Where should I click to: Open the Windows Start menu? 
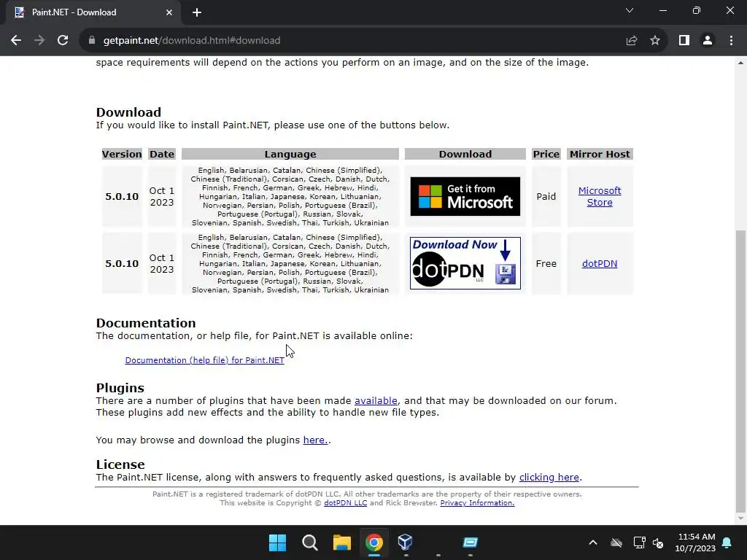pos(277,542)
